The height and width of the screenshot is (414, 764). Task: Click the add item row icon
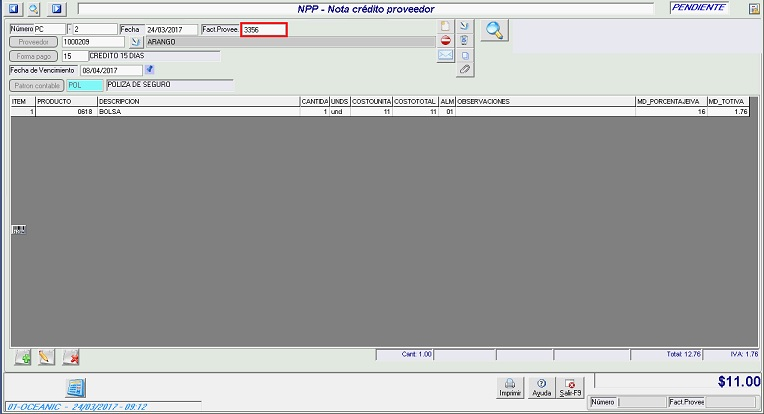(x=23, y=357)
